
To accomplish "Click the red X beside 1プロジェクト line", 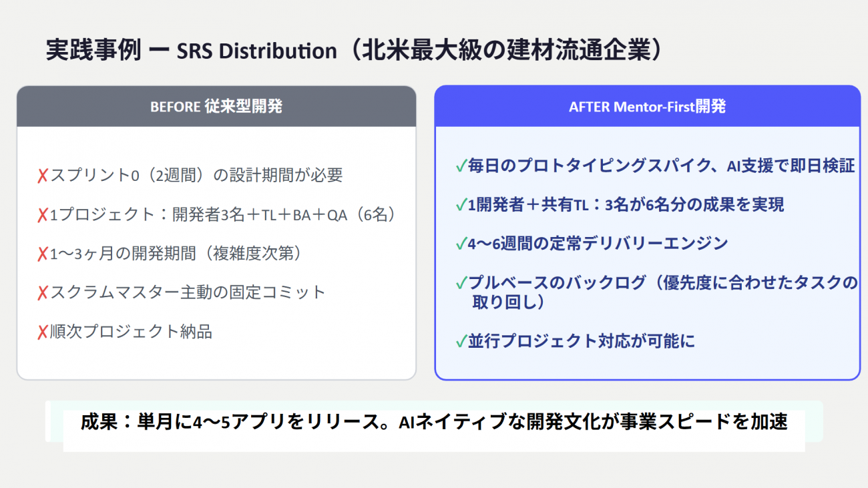I will coord(43,215).
